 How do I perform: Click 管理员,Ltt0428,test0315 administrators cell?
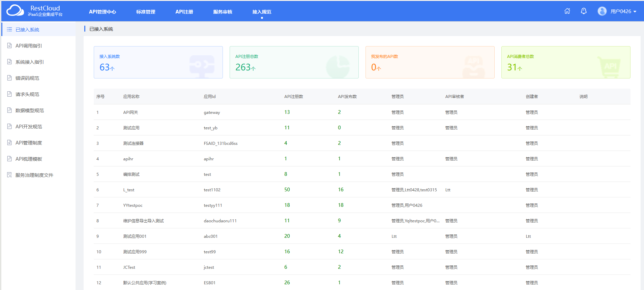pos(414,190)
